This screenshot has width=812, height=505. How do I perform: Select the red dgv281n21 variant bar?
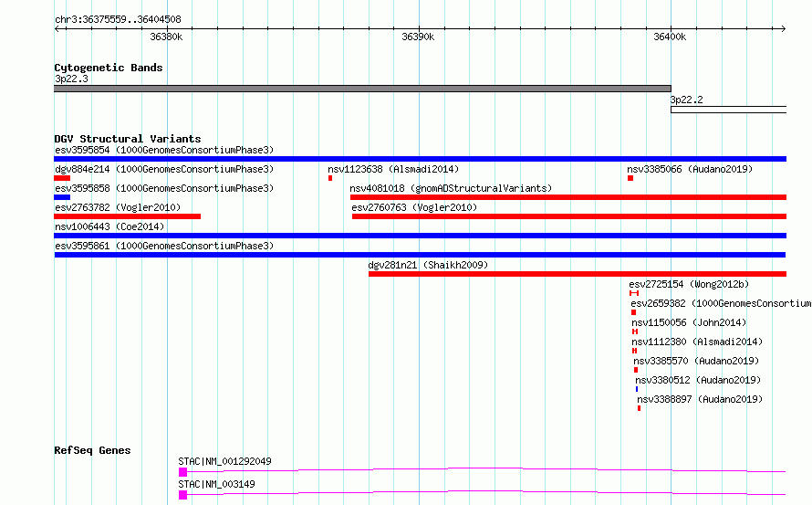pyautogui.click(x=578, y=274)
